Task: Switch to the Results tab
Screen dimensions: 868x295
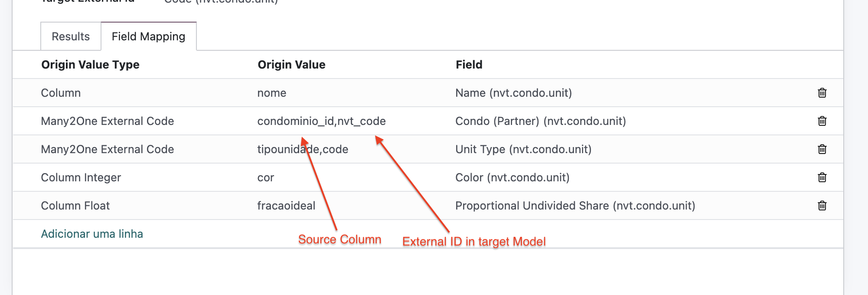Action: [71, 36]
